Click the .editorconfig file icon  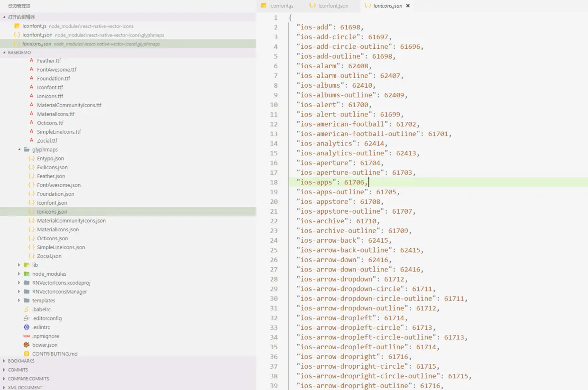(x=27, y=318)
